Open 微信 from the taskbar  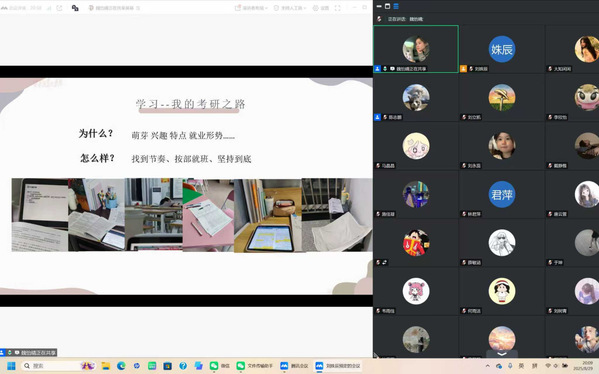point(220,366)
